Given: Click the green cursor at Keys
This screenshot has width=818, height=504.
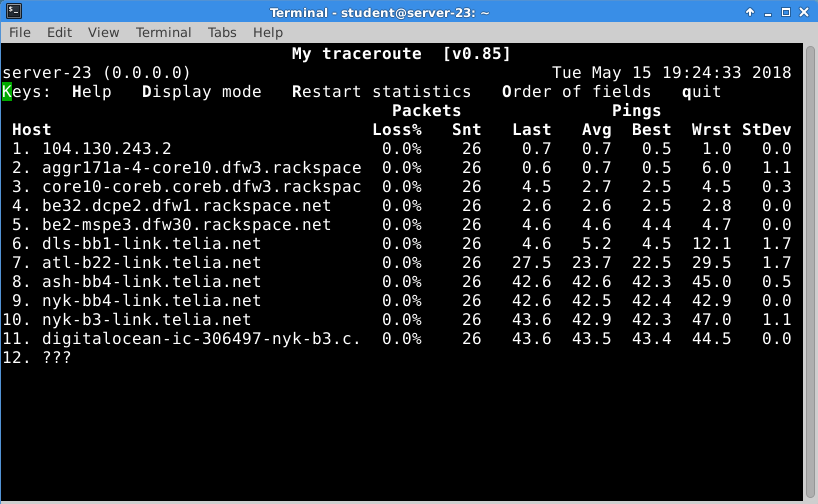Looking at the screenshot, I should [7, 92].
